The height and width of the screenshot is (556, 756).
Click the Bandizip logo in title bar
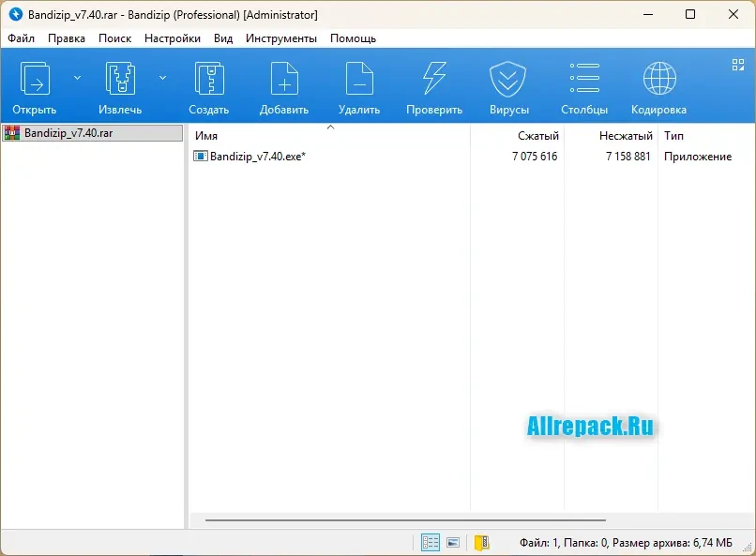15,14
